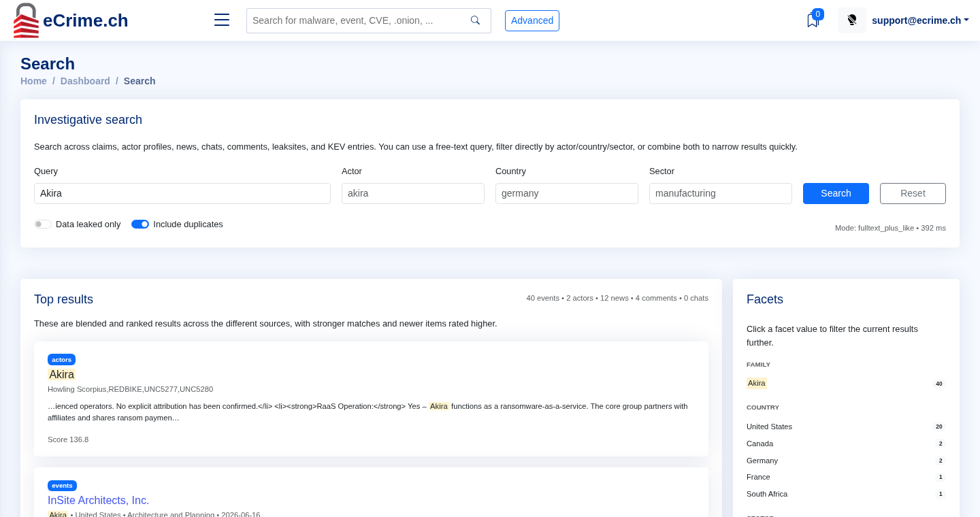Image resolution: width=980 pixels, height=517 pixels.
Task: Open the bookmarks icon with the 0 badge
Action: tap(813, 20)
